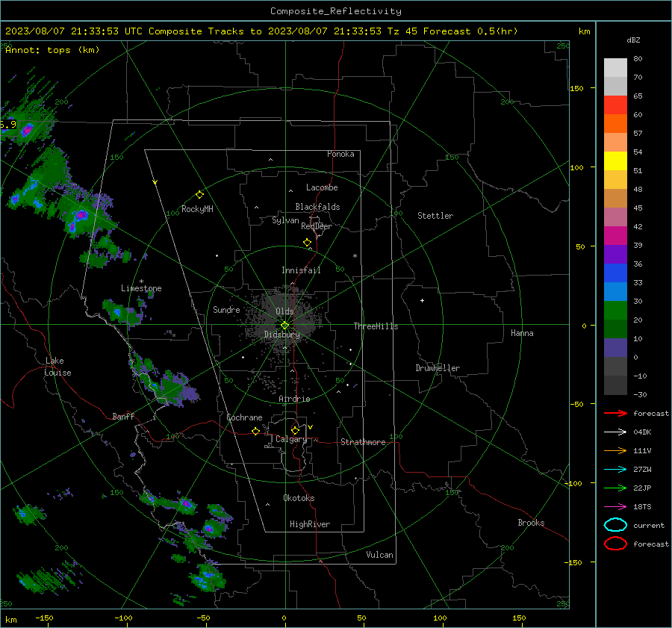Click the red forecast ellipse legend icon
The height and width of the screenshot is (628, 672).
pyautogui.click(x=615, y=544)
